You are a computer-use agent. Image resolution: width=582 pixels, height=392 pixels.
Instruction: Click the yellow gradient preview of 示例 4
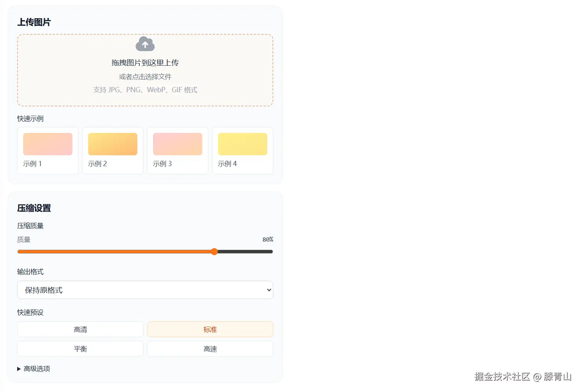coord(242,144)
